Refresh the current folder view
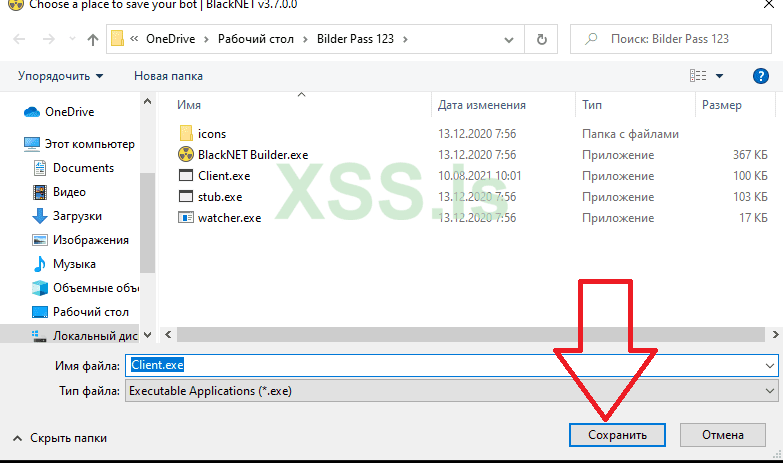 541,39
